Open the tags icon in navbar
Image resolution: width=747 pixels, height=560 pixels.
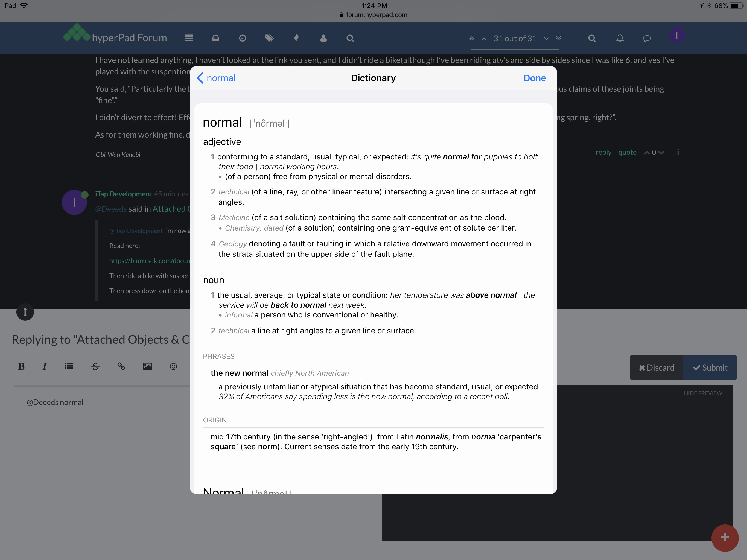[269, 38]
